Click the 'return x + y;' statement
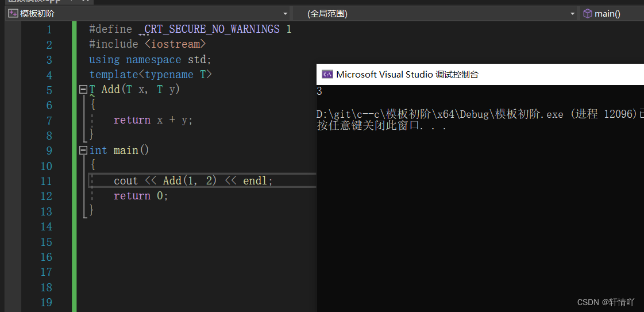The height and width of the screenshot is (312, 644). (x=153, y=120)
